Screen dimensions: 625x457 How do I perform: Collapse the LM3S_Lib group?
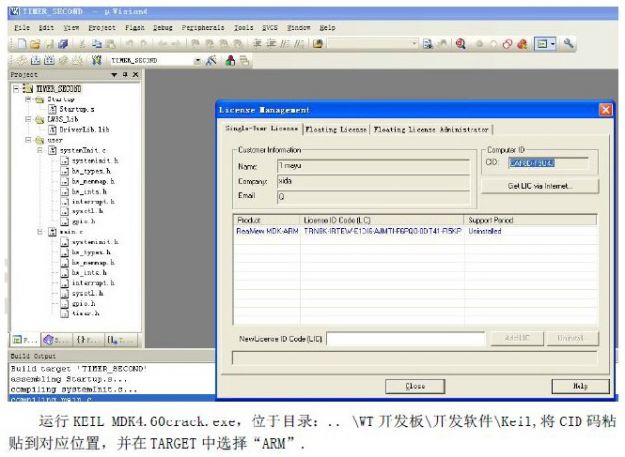28,119
